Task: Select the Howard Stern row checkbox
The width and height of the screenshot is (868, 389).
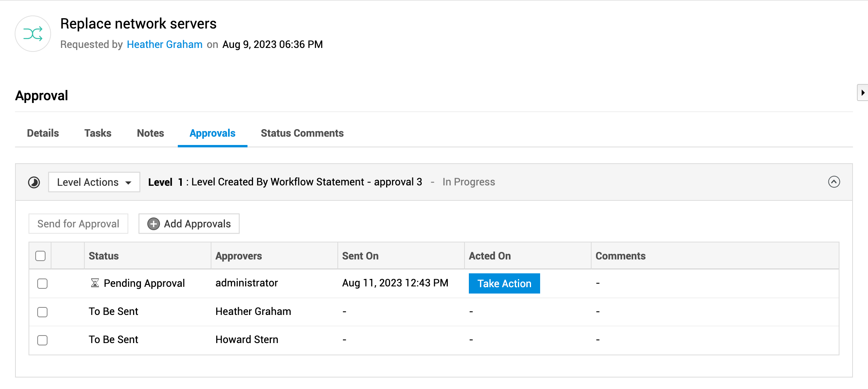Action: [x=42, y=340]
